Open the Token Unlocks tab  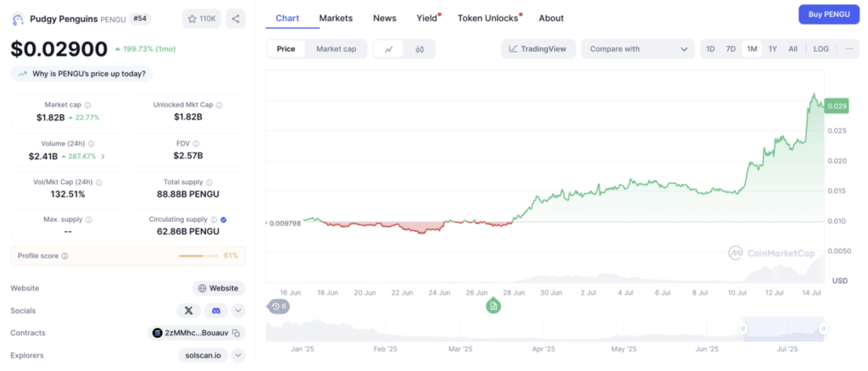click(x=489, y=19)
